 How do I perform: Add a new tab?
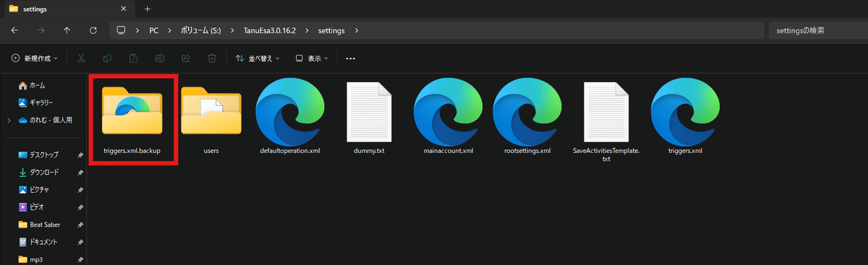coord(148,9)
